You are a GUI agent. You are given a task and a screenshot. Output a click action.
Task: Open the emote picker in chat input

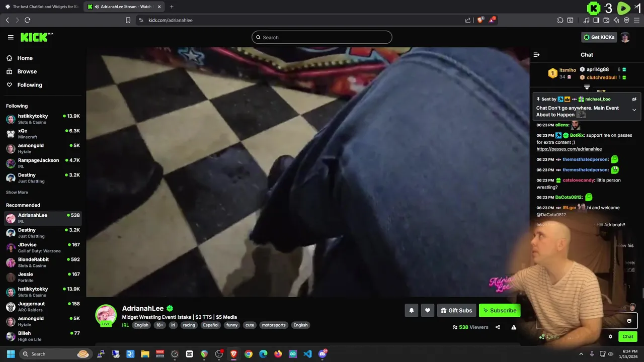[629, 321]
